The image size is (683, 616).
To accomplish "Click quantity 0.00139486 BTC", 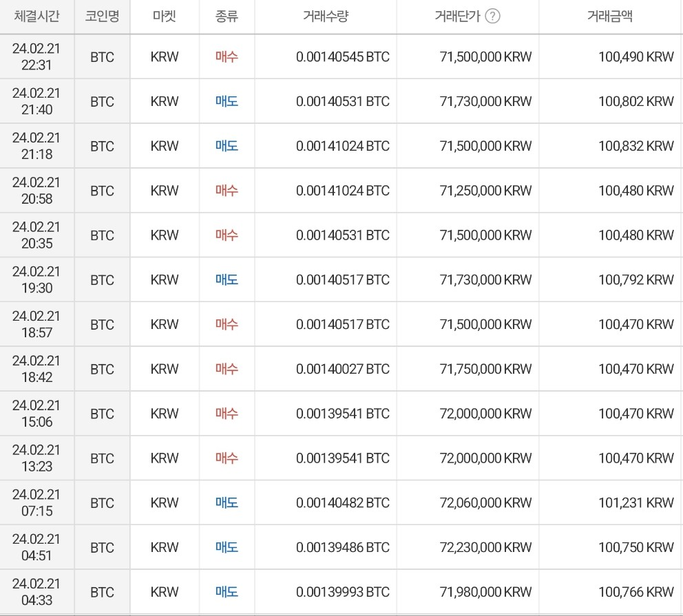I will pos(342,547).
